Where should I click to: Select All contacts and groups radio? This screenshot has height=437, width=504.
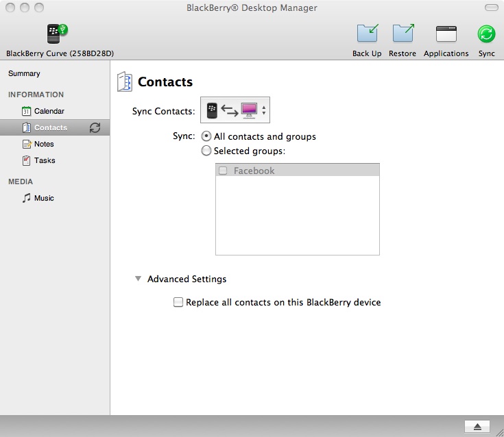click(x=206, y=136)
